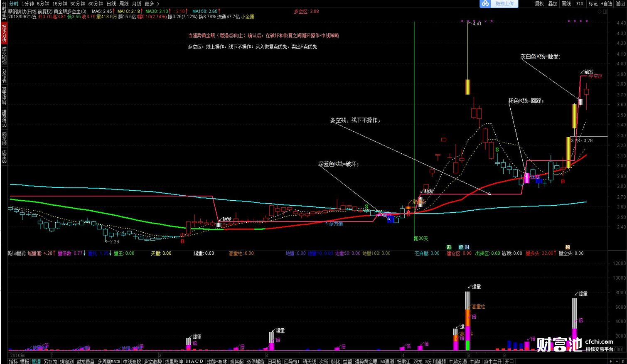This screenshot has width=627, height=364.
Task: Select the 牛熊分道 indicator
Action: coord(457,362)
